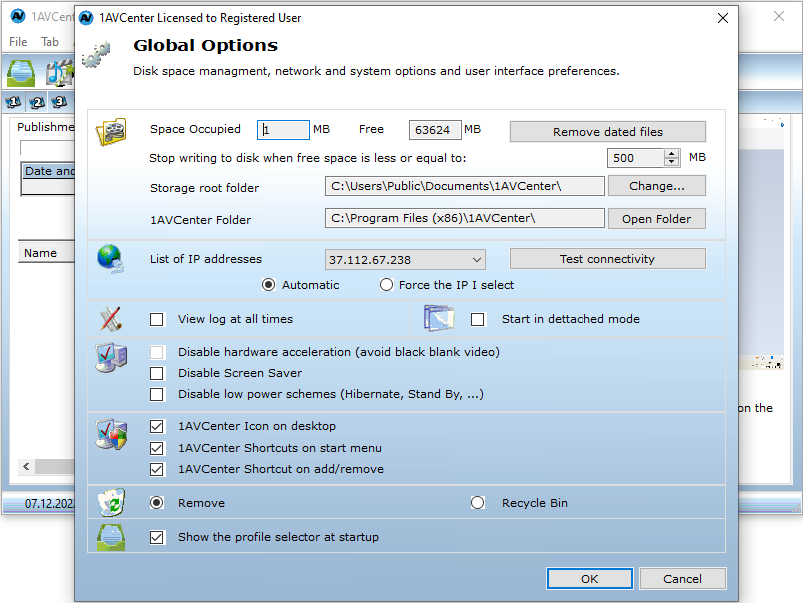Select Force the IP I select

click(386, 285)
